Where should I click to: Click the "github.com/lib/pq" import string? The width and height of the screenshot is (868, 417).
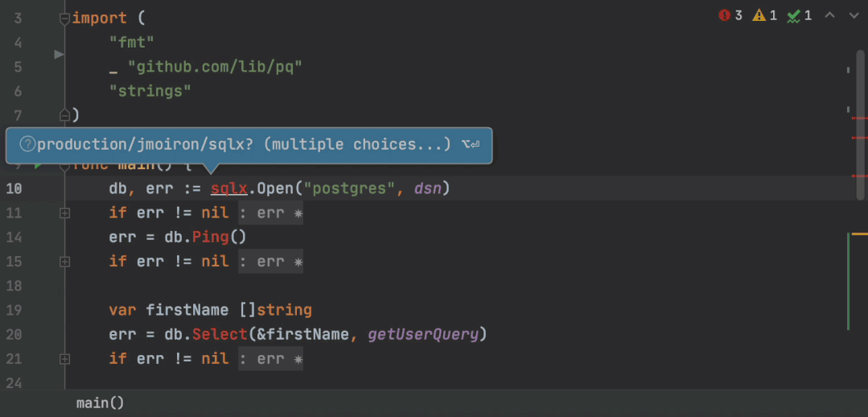click(215, 67)
